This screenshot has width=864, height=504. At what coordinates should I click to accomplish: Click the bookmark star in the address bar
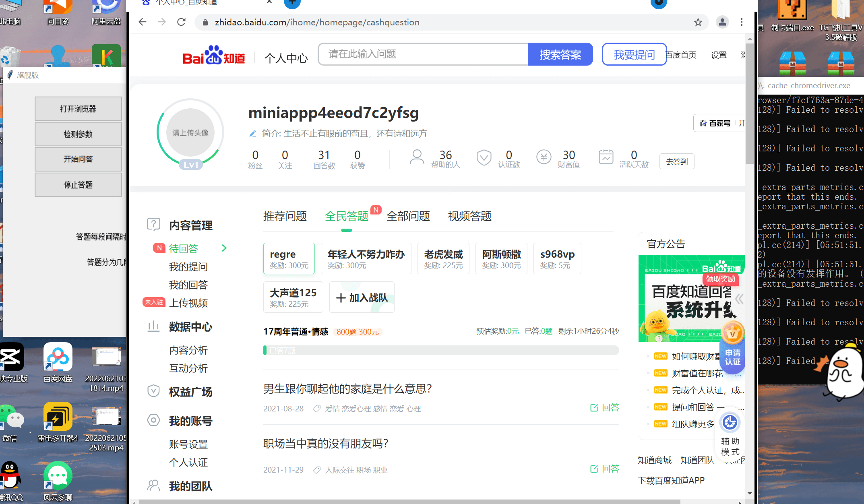pyautogui.click(x=698, y=22)
